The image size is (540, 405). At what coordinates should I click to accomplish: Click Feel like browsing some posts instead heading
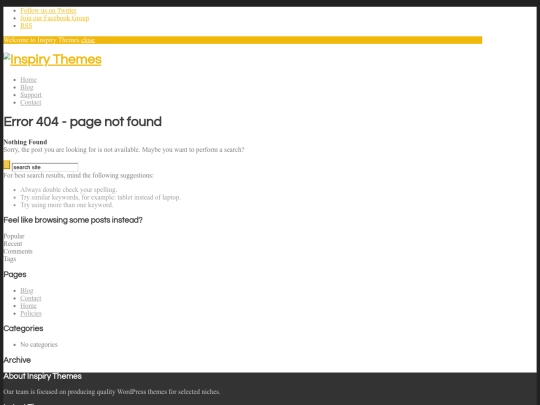click(x=73, y=220)
